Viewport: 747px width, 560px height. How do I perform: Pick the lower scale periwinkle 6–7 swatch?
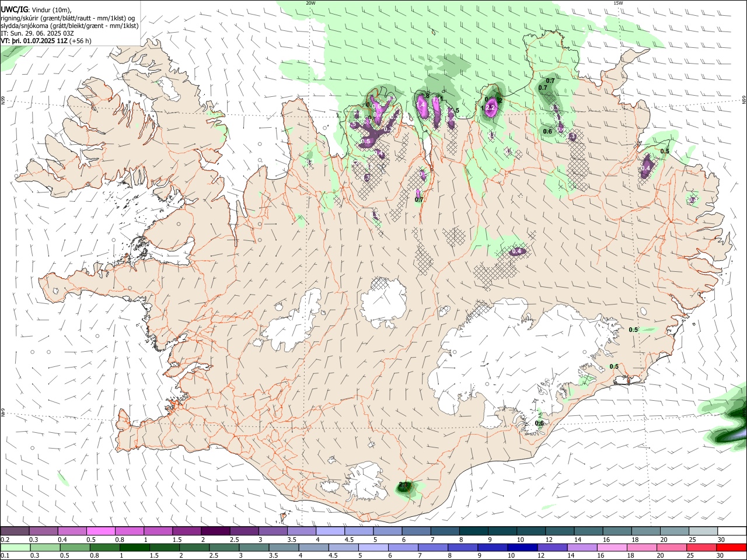pos(403,547)
